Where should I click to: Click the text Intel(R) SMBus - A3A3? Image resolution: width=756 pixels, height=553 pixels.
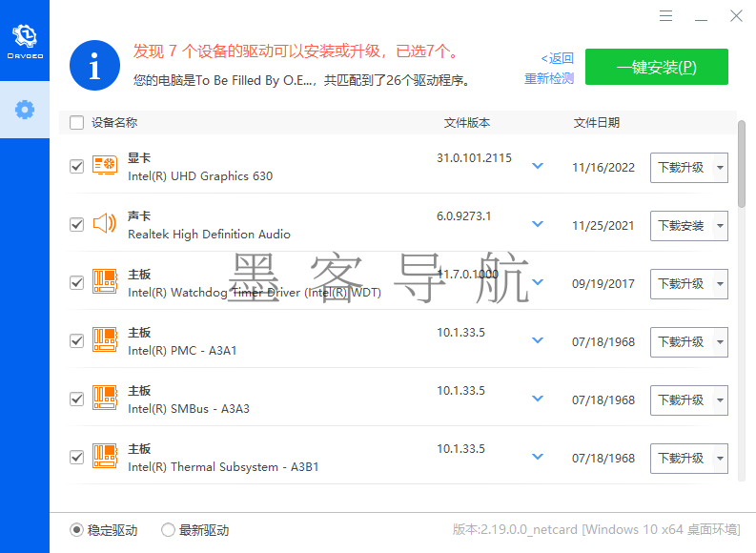pyautogui.click(x=189, y=409)
